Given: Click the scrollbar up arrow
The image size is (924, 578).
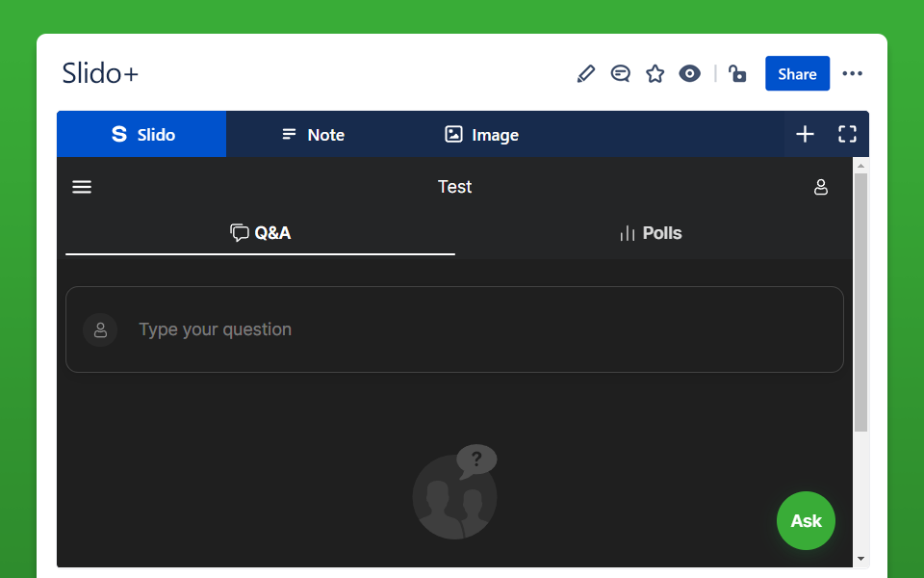Looking at the screenshot, I should pyautogui.click(x=860, y=166).
